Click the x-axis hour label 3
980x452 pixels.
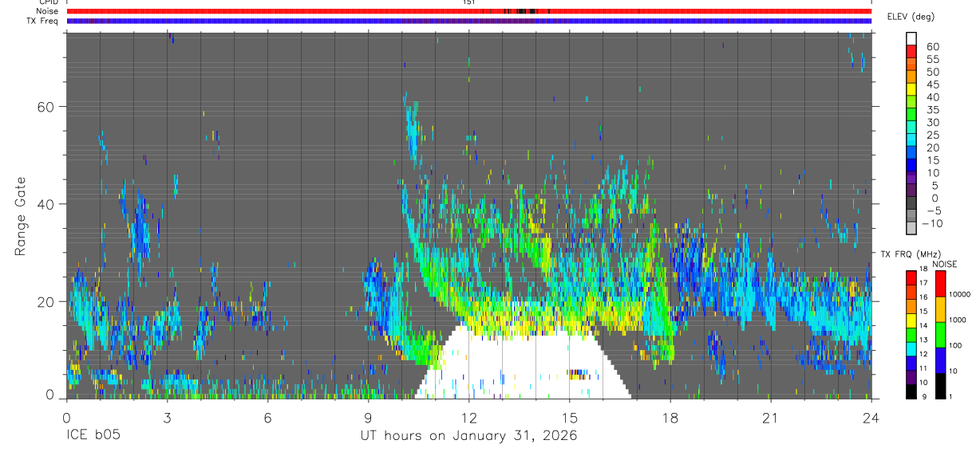tap(167, 417)
